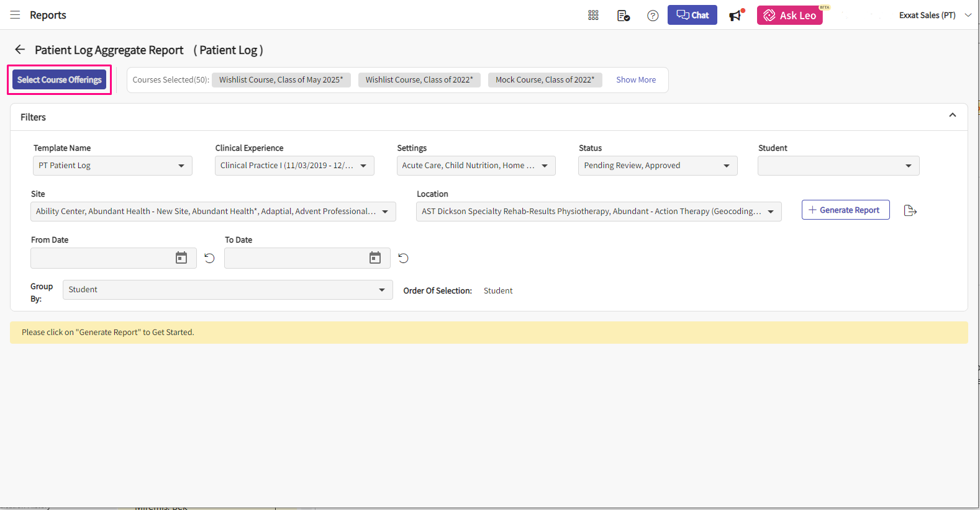This screenshot has height=510, width=980.
Task: Open the To Date calendar picker
Action: coord(375,258)
